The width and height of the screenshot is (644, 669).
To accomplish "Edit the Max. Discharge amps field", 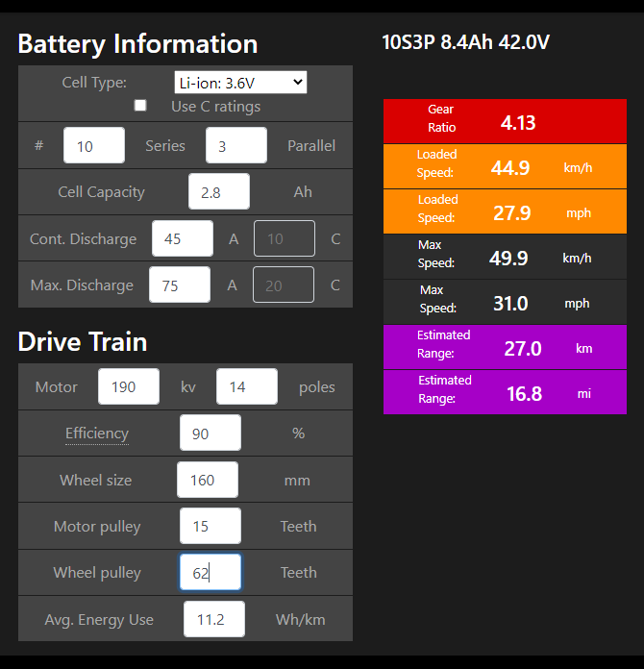I will pos(180,285).
